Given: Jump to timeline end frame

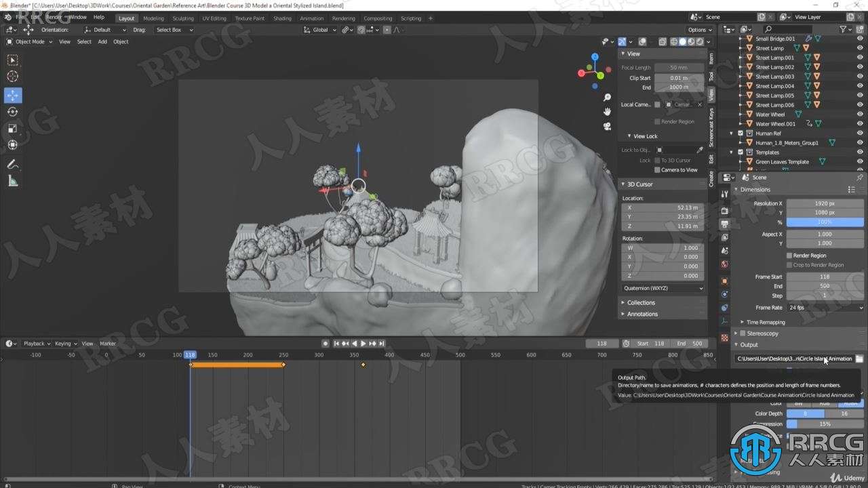Looking at the screenshot, I should (381, 344).
